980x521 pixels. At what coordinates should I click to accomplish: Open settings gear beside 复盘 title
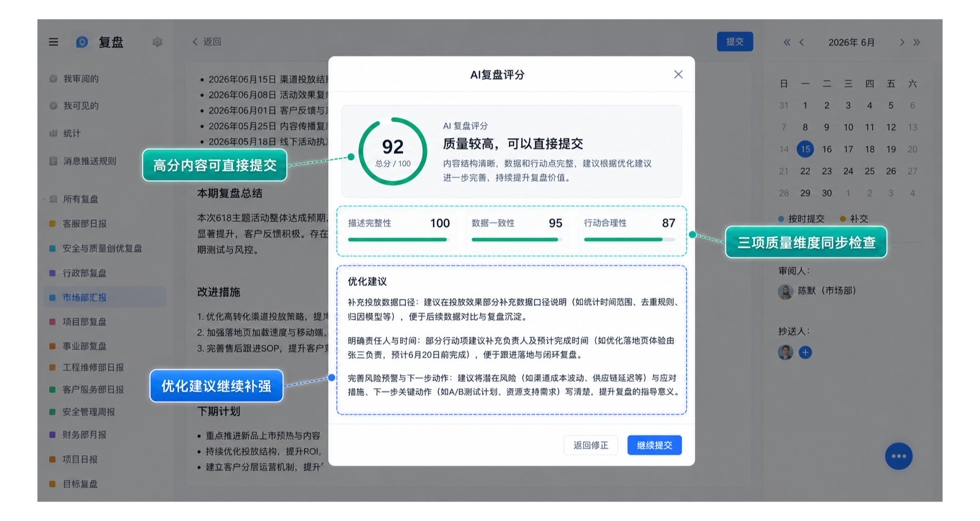(x=157, y=42)
